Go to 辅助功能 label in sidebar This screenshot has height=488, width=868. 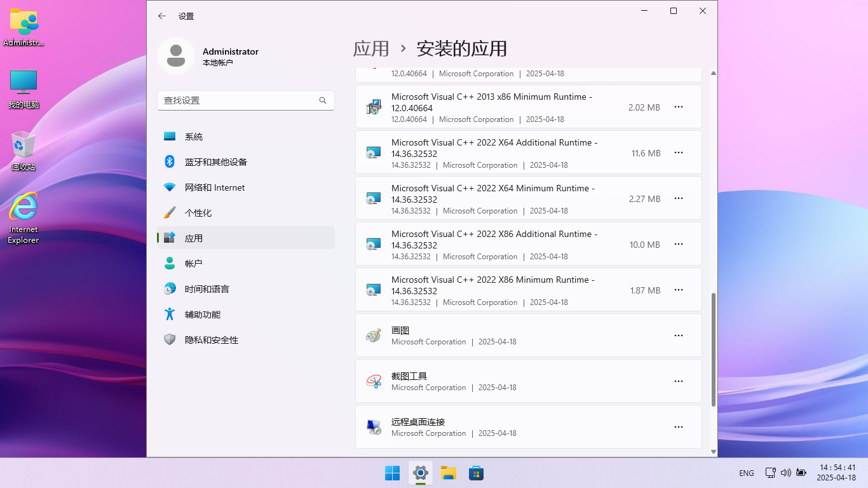coord(203,315)
